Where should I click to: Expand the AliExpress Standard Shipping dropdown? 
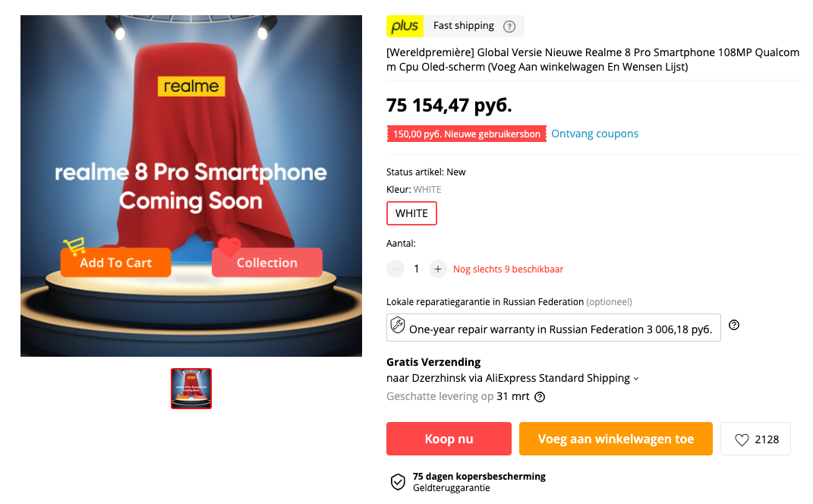pos(636,379)
